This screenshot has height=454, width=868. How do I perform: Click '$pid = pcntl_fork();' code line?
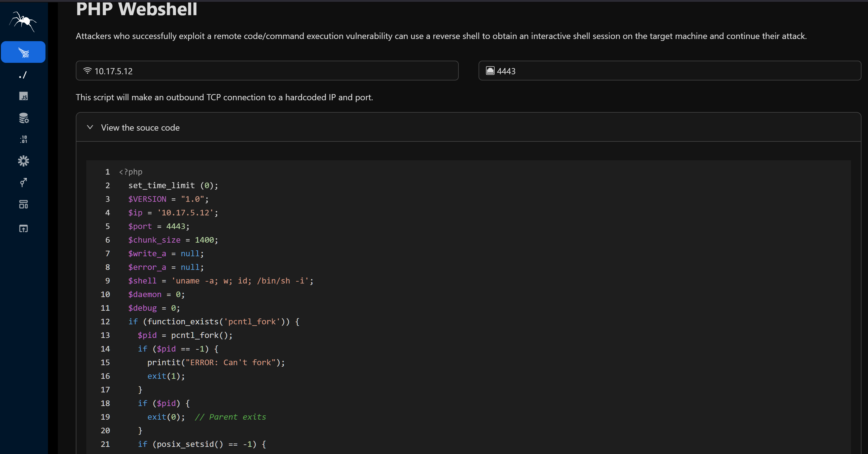185,335
